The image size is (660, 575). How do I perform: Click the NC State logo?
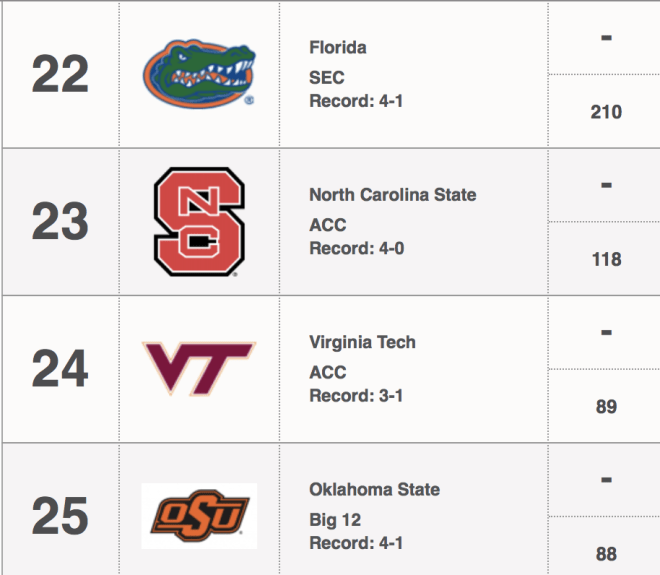(x=199, y=221)
